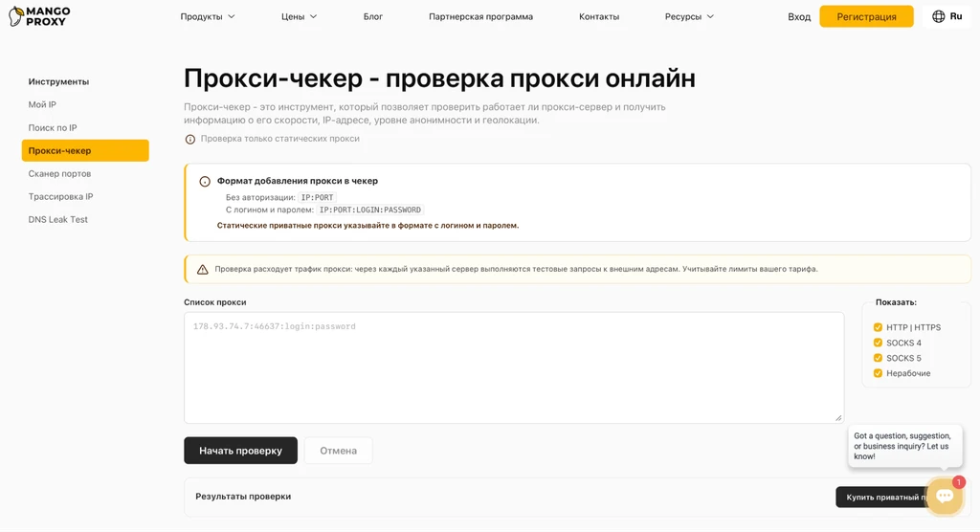
Task: Click the circle icon beside proxy format heading
Action: (x=205, y=181)
